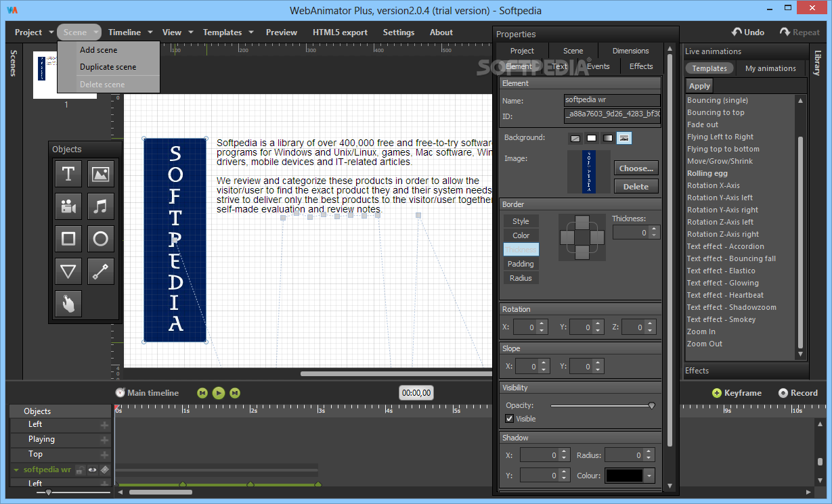Choose Duplicate scene from menu
Screen dimensions: 832x504
(x=108, y=67)
